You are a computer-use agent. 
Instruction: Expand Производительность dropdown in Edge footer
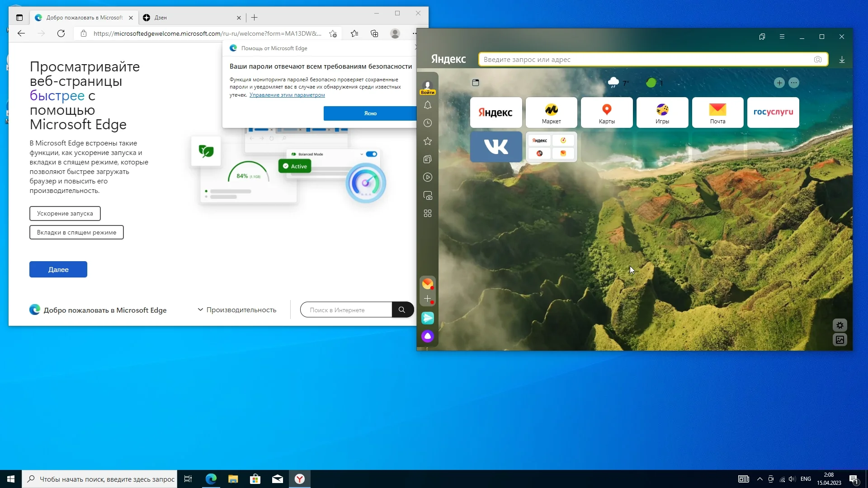[x=237, y=310]
